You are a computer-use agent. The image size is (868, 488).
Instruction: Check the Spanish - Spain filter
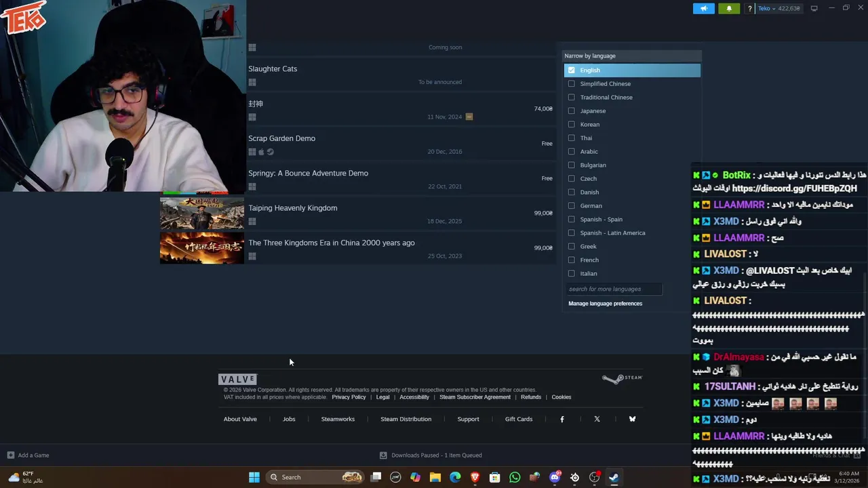(x=571, y=219)
